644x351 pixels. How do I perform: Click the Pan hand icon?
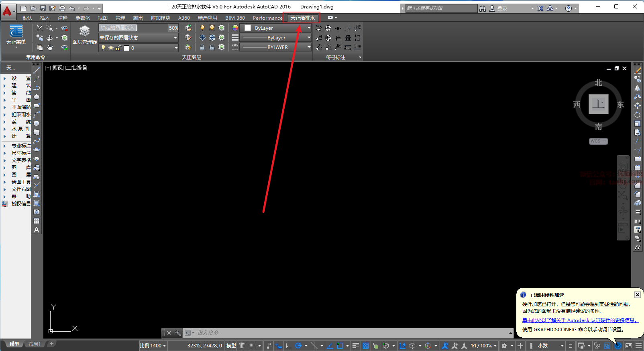click(x=50, y=47)
